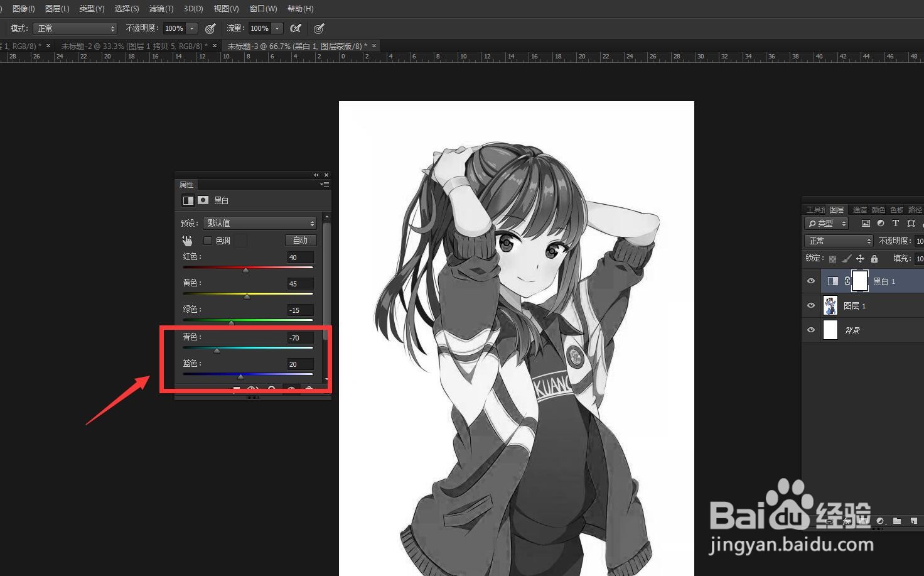Open the 滤镜(T) menu

(x=161, y=9)
